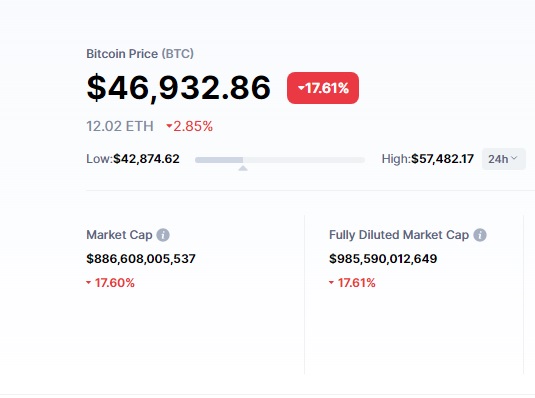Click the 12.02 ETH conversion text
The image size is (535, 398).
(120, 126)
